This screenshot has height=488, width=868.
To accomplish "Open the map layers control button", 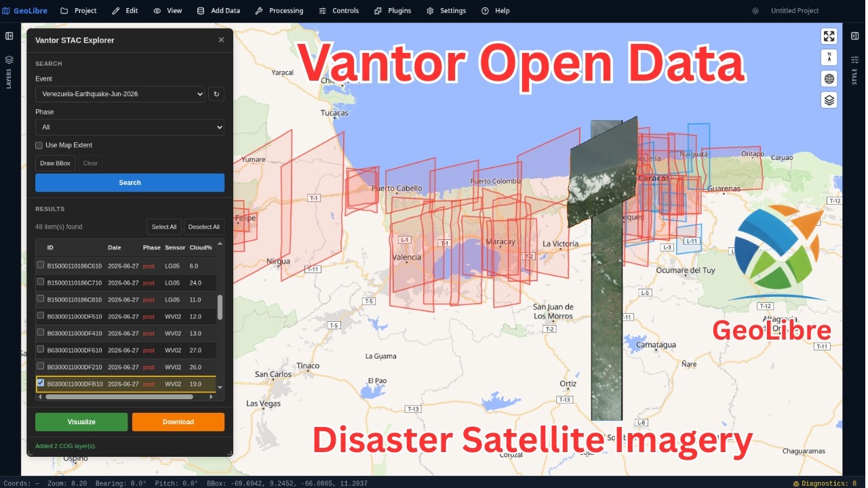I will tap(829, 100).
